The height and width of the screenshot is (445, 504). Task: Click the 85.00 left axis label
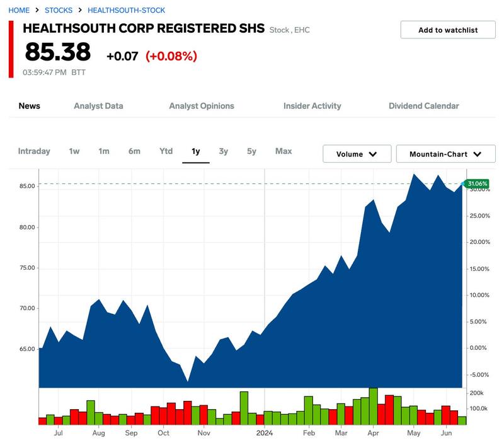[27, 186]
